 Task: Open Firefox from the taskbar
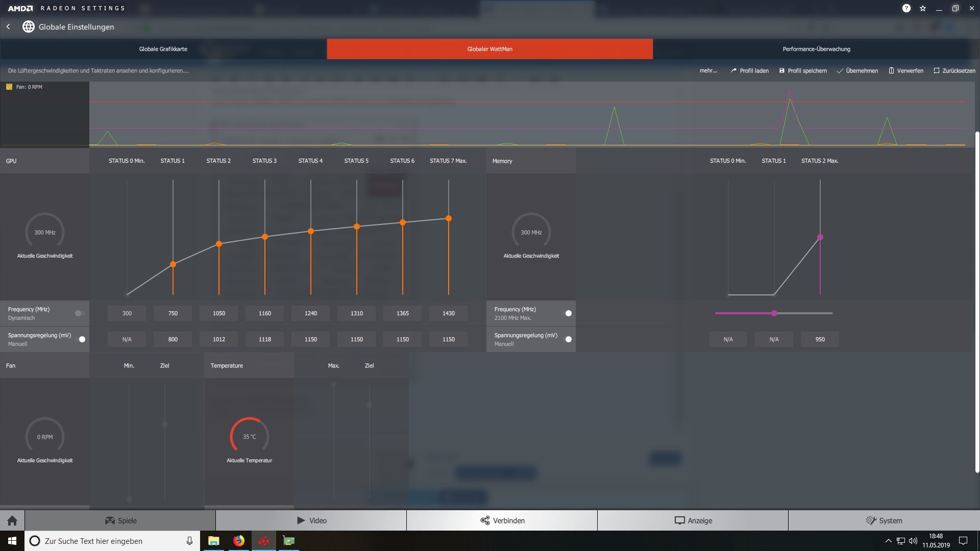click(x=239, y=541)
